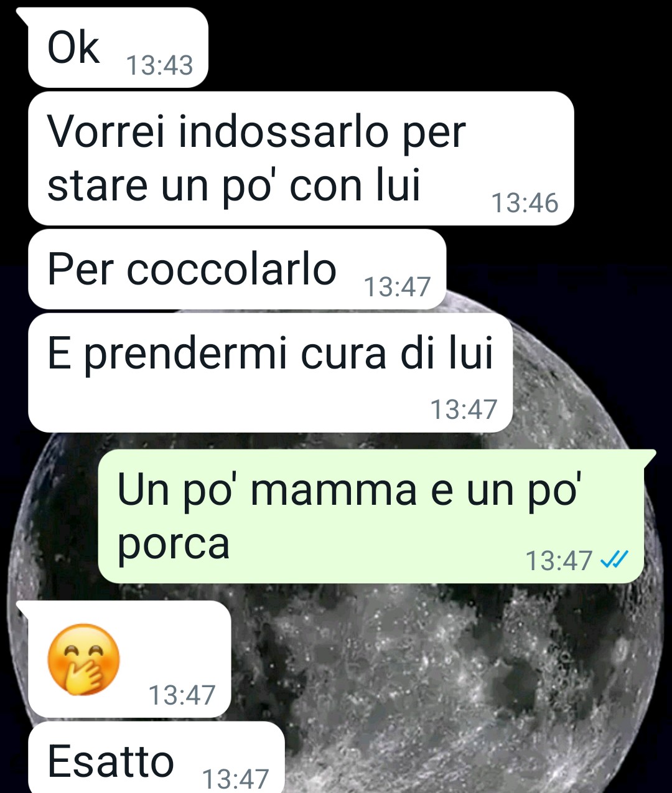Tap the timestamp under "E prendermi cura di lui"
The height and width of the screenshot is (793, 672).
tap(464, 410)
